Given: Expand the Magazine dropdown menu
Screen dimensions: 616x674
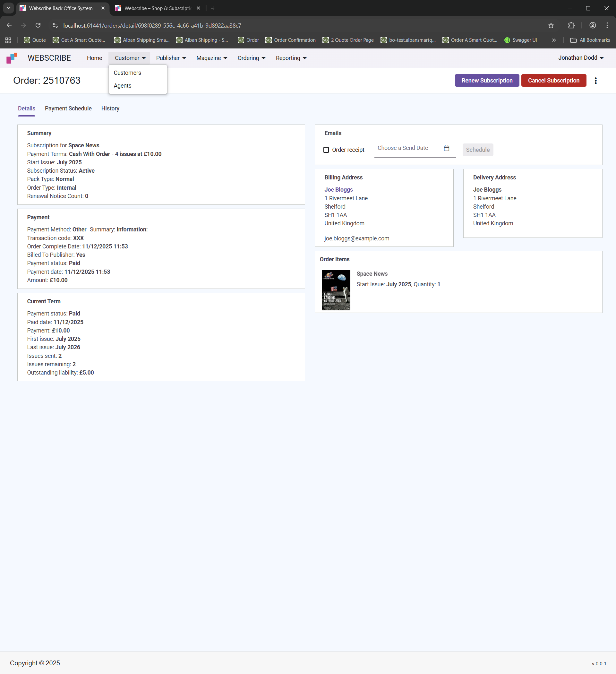Looking at the screenshot, I should pyautogui.click(x=211, y=58).
